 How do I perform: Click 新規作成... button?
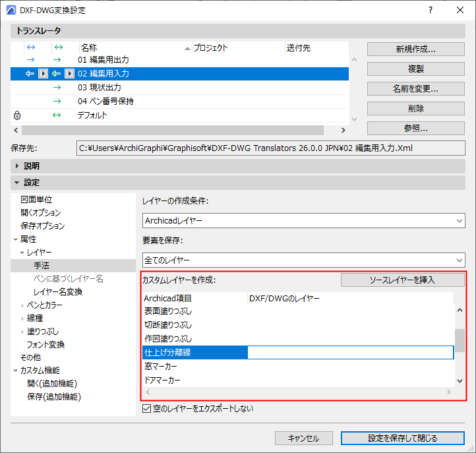[x=415, y=49]
